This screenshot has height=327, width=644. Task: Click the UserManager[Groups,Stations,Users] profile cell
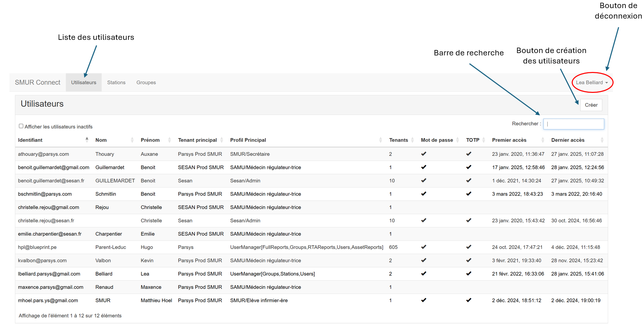pyautogui.click(x=273, y=274)
